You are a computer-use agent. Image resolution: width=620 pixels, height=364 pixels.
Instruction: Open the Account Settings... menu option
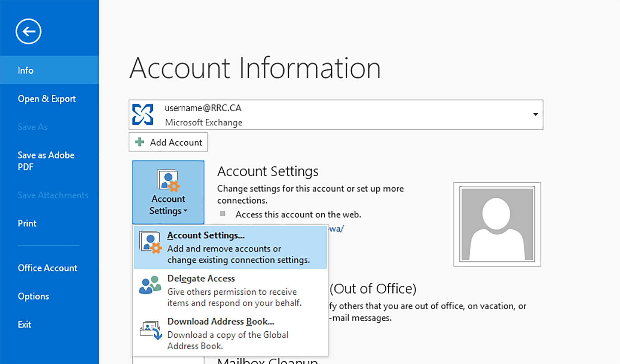click(206, 235)
